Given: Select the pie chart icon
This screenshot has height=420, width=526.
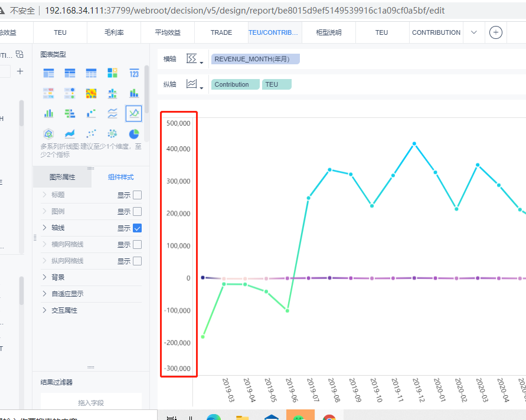Looking at the screenshot, I should click(134, 134).
